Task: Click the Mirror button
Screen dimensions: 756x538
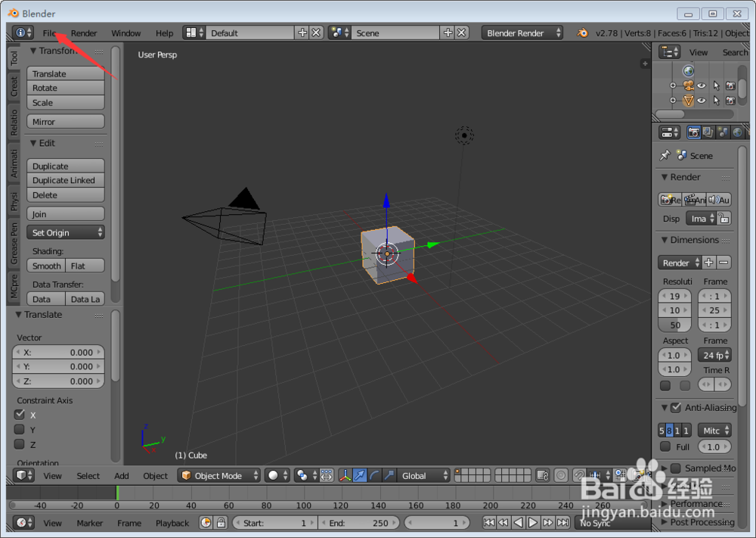Action: click(66, 122)
